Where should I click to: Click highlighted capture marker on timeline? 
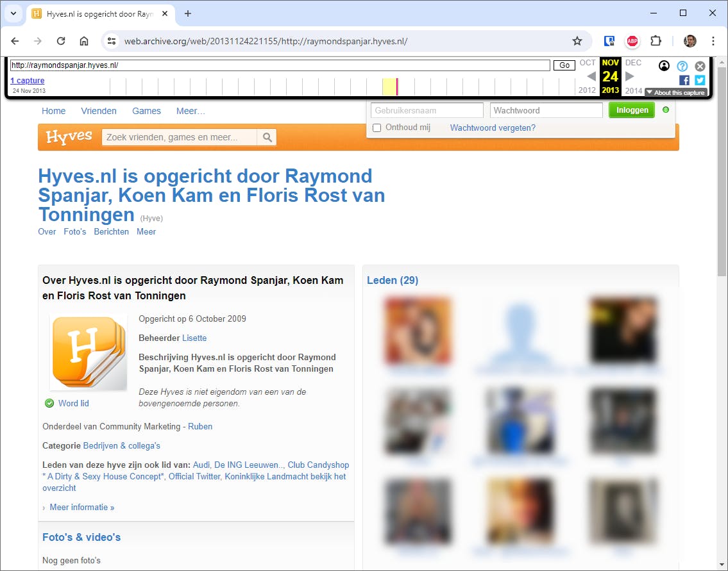click(396, 87)
